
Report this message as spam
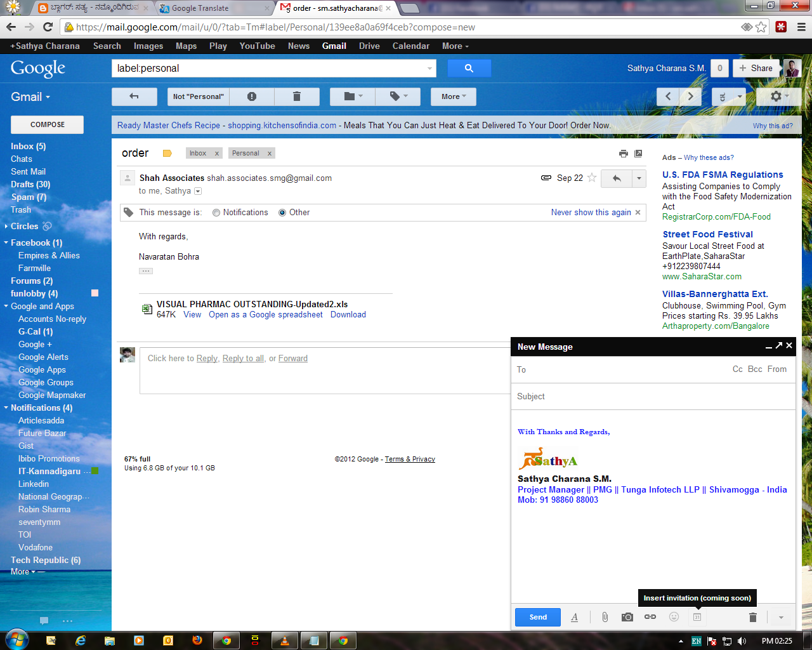[252, 96]
